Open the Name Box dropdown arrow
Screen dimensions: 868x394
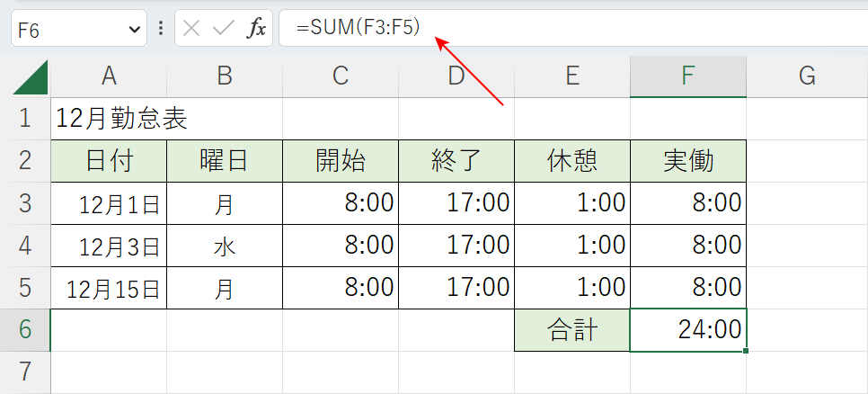(x=136, y=29)
